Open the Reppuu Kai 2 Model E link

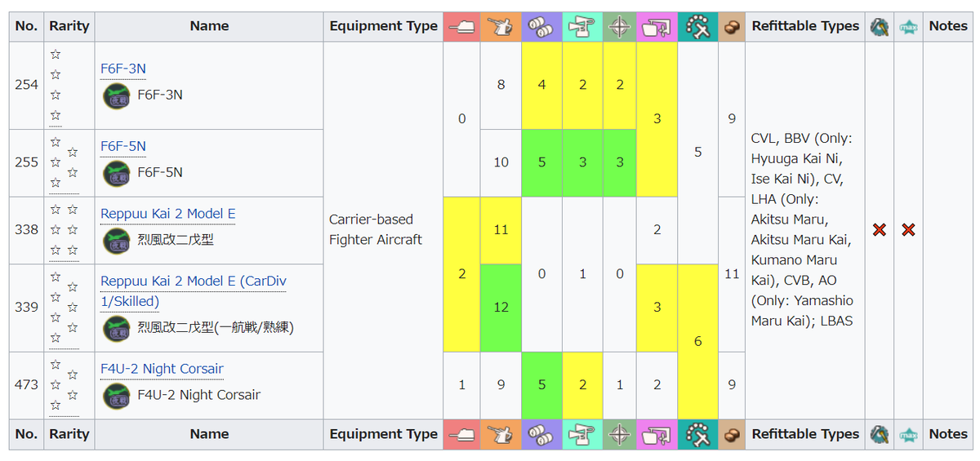pos(168,214)
